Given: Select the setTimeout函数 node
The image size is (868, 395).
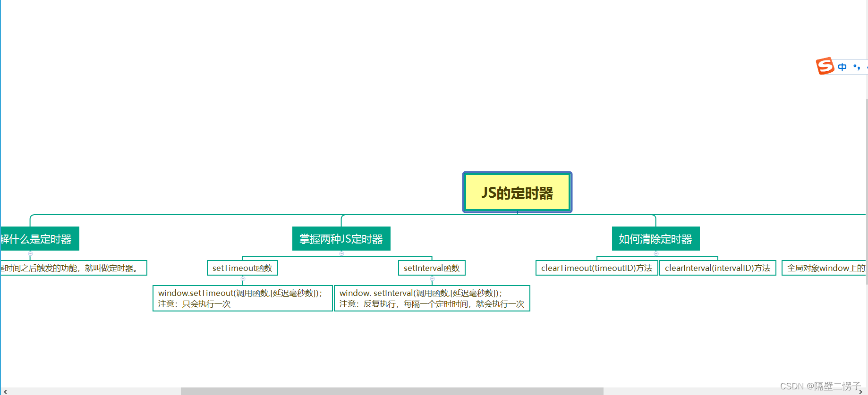Looking at the screenshot, I should 242,268.
